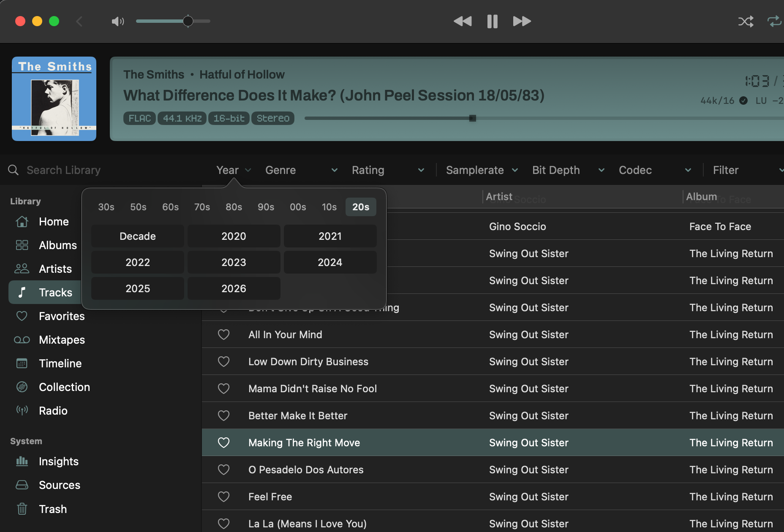784x532 pixels.
Task: Sort by the Album column header
Action: point(701,196)
